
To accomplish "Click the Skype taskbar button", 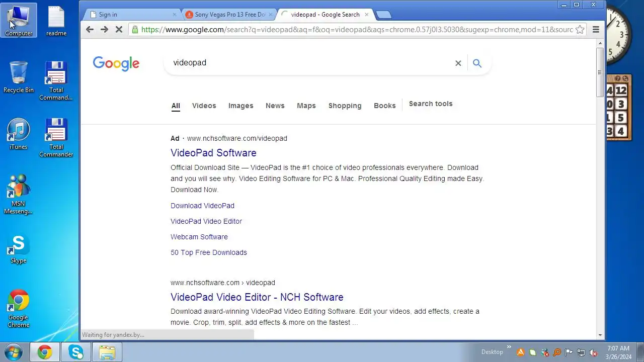I will click(x=76, y=352).
